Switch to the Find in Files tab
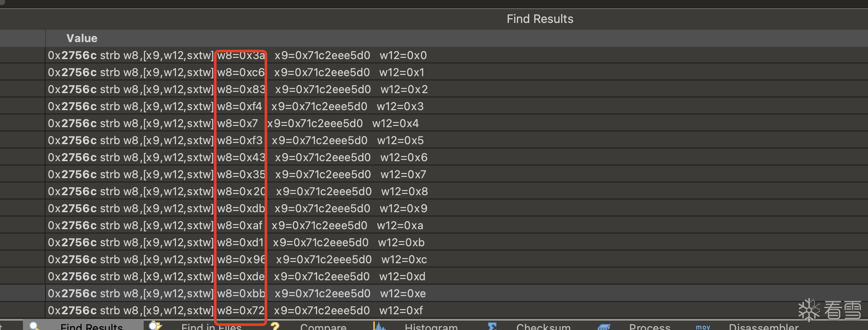 coord(211,327)
